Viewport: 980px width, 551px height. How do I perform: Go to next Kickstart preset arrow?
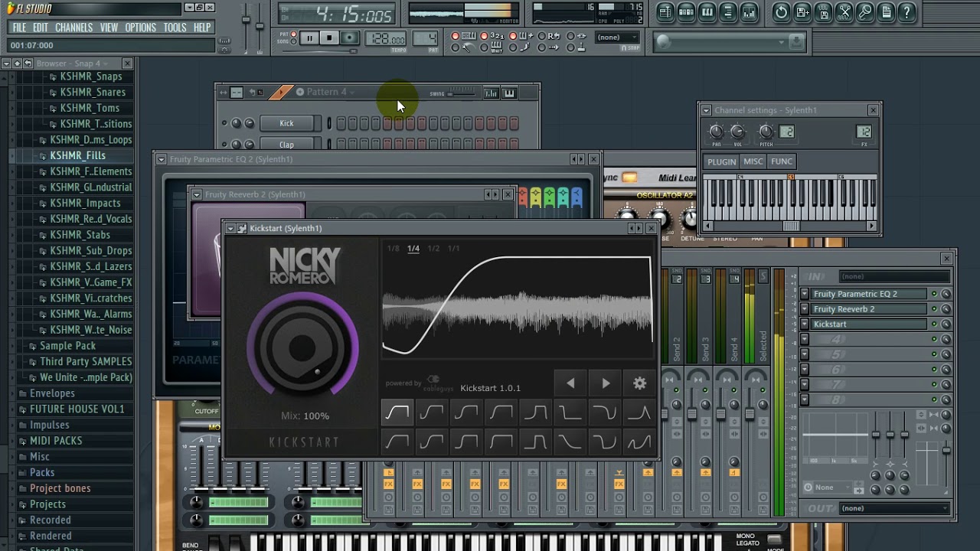coord(606,383)
